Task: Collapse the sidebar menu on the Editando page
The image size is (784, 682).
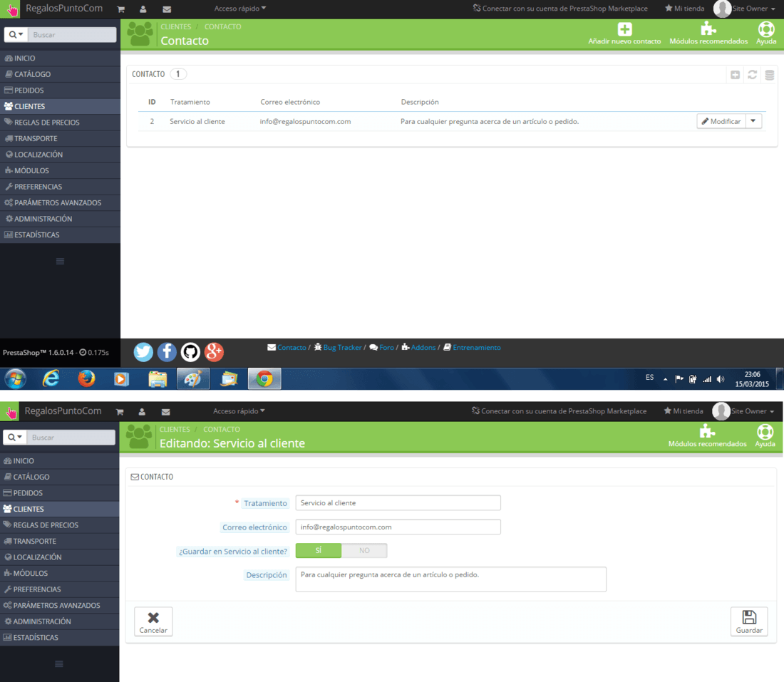Action: tap(59, 663)
